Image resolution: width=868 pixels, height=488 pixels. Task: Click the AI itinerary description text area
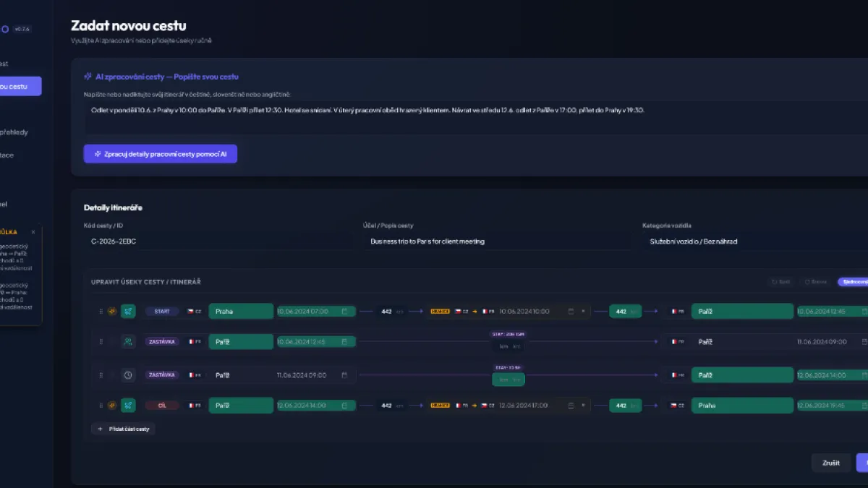[477, 117]
